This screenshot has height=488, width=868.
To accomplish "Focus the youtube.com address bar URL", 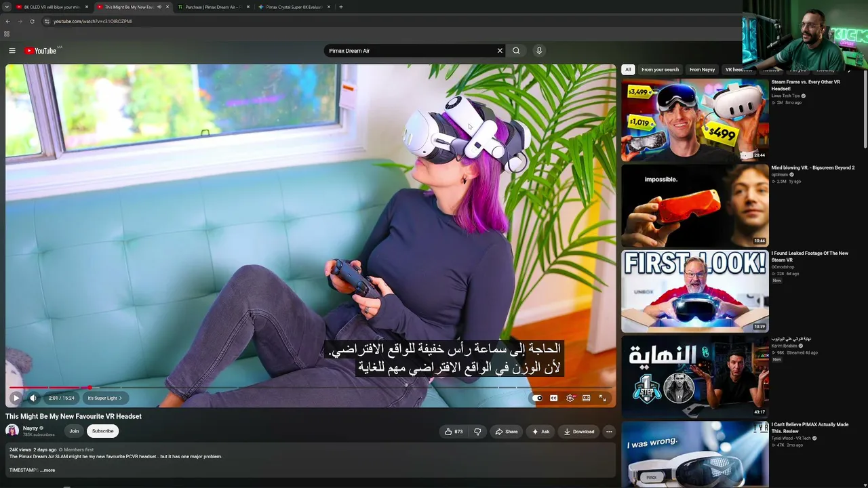I will pyautogui.click(x=93, y=21).
